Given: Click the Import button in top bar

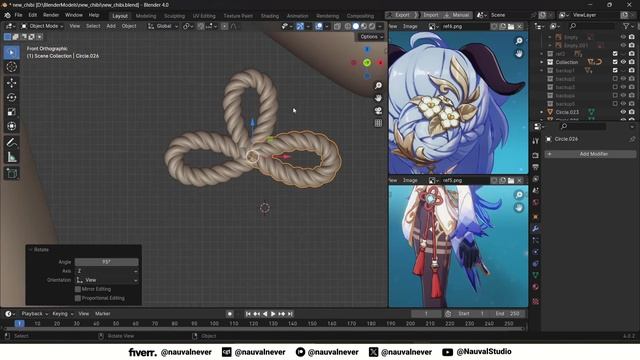Looking at the screenshot, I should tap(431, 15).
